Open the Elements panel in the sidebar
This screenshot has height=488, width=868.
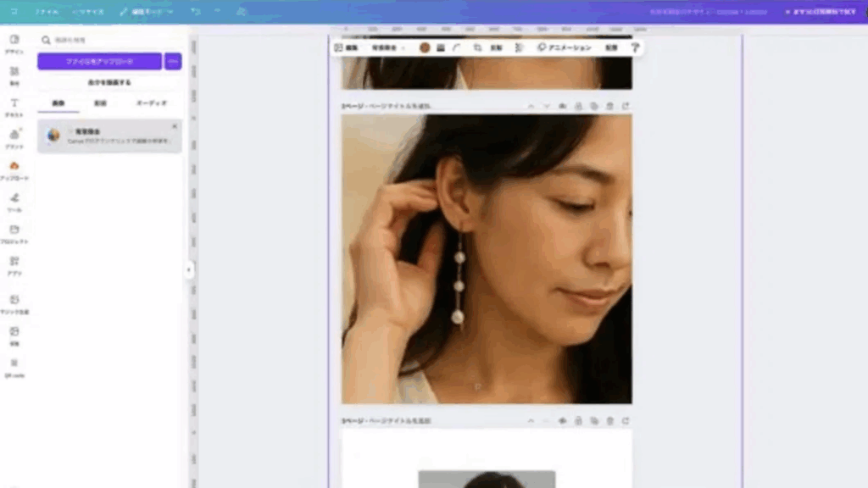coord(14,75)
